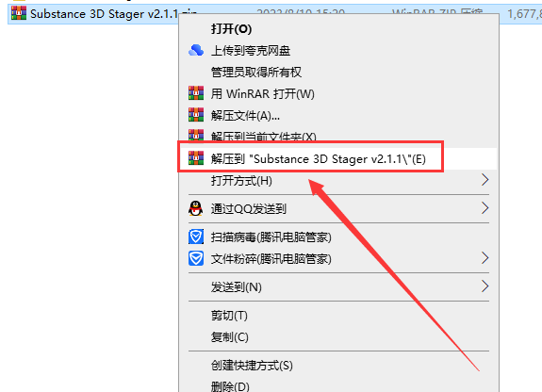Expand the arrow next to 文件粉碎
The width and height of the screenshot is (542, 392).
click(485, 258)
